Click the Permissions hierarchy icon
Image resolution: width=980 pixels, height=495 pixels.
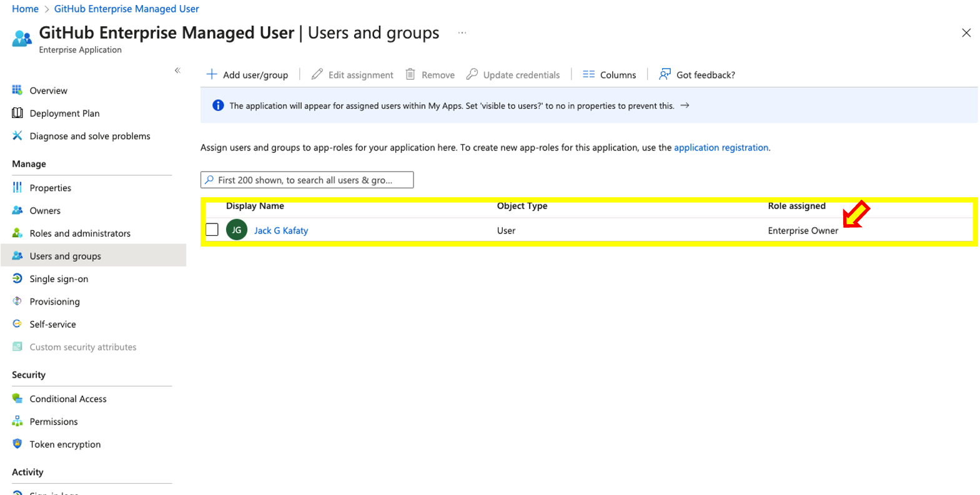17,421
